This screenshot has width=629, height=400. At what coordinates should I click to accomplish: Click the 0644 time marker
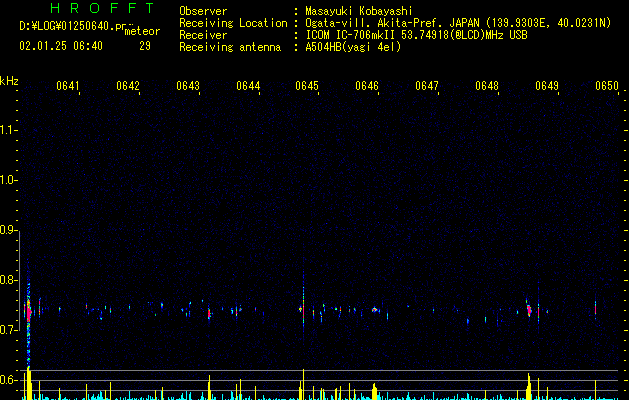(248, 86)
